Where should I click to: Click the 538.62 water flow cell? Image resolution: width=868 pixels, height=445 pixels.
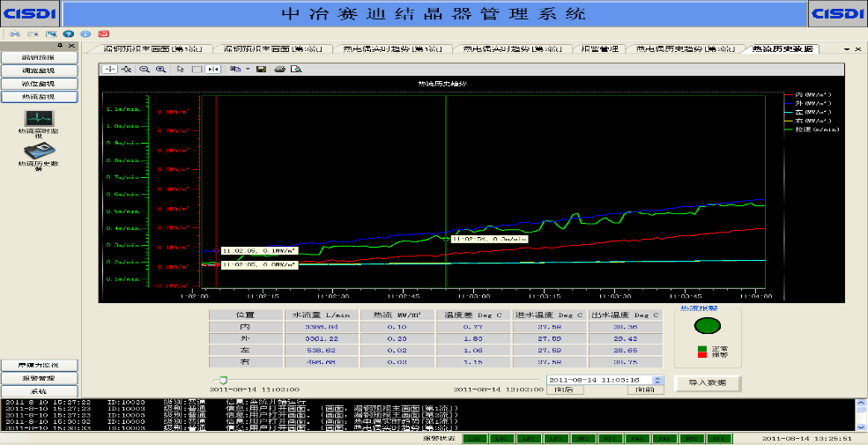(321, 351)
